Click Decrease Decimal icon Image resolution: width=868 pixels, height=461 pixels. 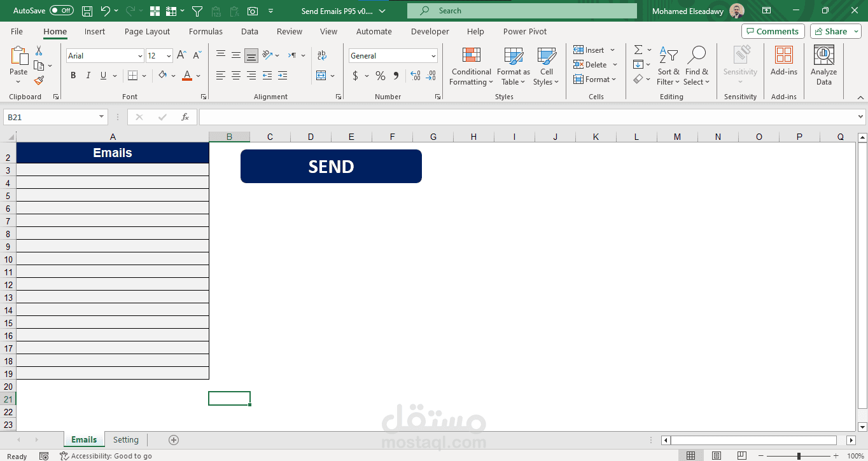click(431, 76)
